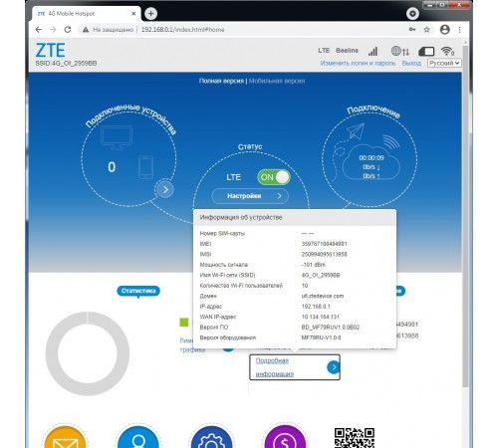This screenshot has height=448, width=498.
Task: Click the Выход logout link
Action: [411, 63]
